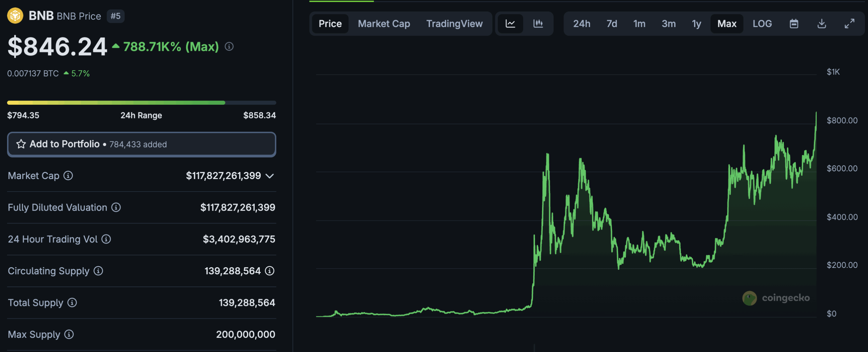Open Max Supply info icon

click(69, 334)
